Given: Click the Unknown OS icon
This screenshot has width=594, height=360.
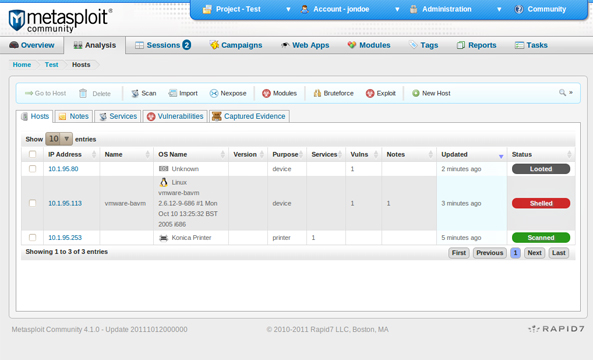Looking at the screenshot, I should pyautogui.click(x=163, y=169).
